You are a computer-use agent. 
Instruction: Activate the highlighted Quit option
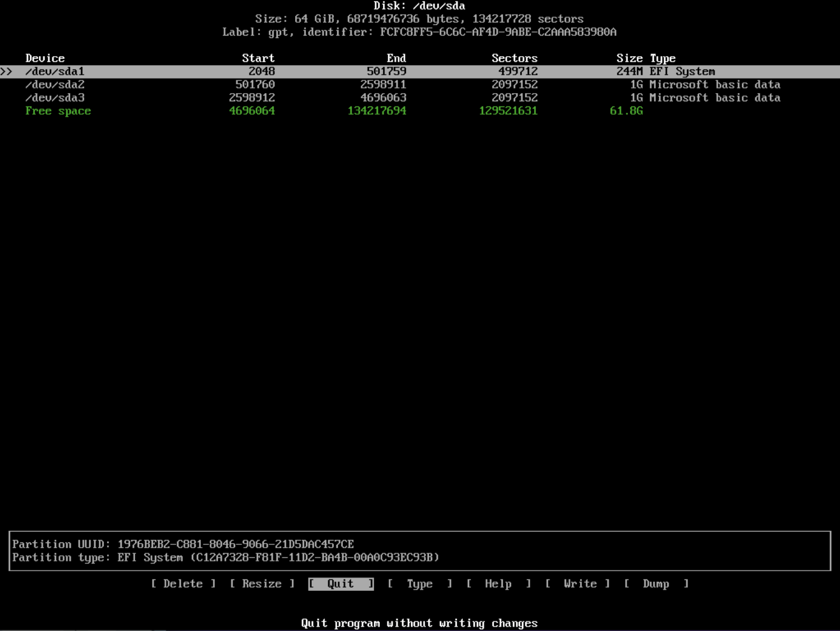tap(341, 584)
